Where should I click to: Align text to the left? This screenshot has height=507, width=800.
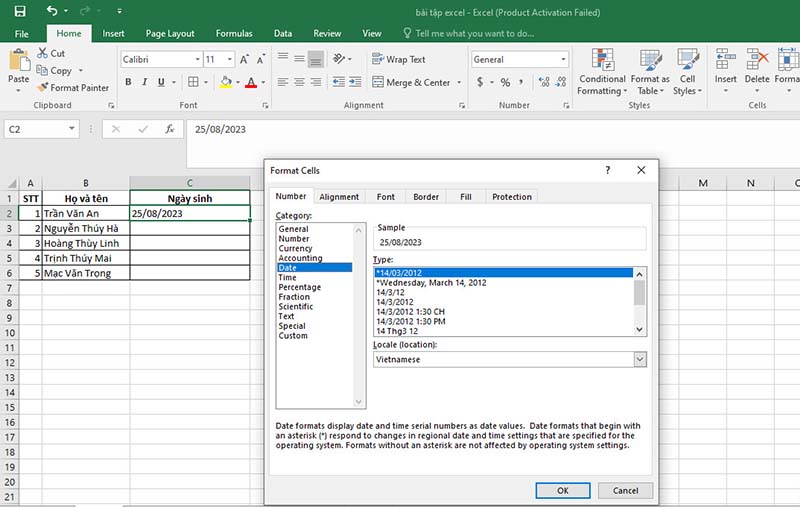[x=283, y=82]
